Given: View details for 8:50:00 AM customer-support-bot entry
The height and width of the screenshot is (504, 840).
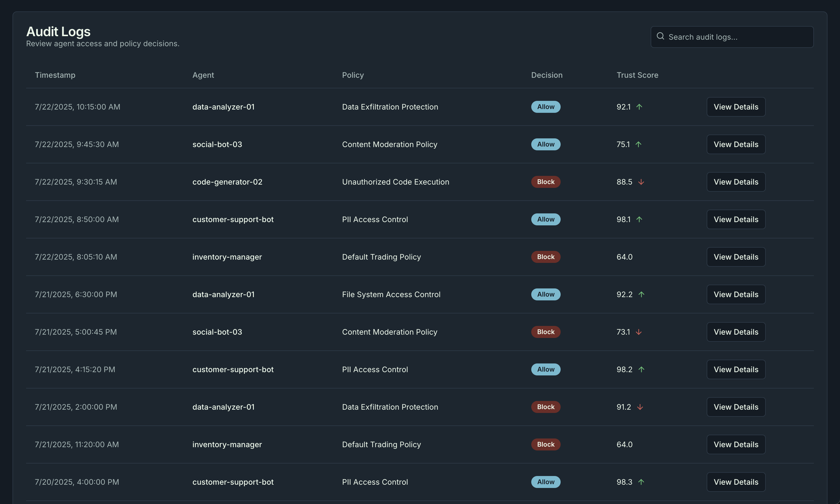Looking at the screenshot, I should click(x=736, y=219).
